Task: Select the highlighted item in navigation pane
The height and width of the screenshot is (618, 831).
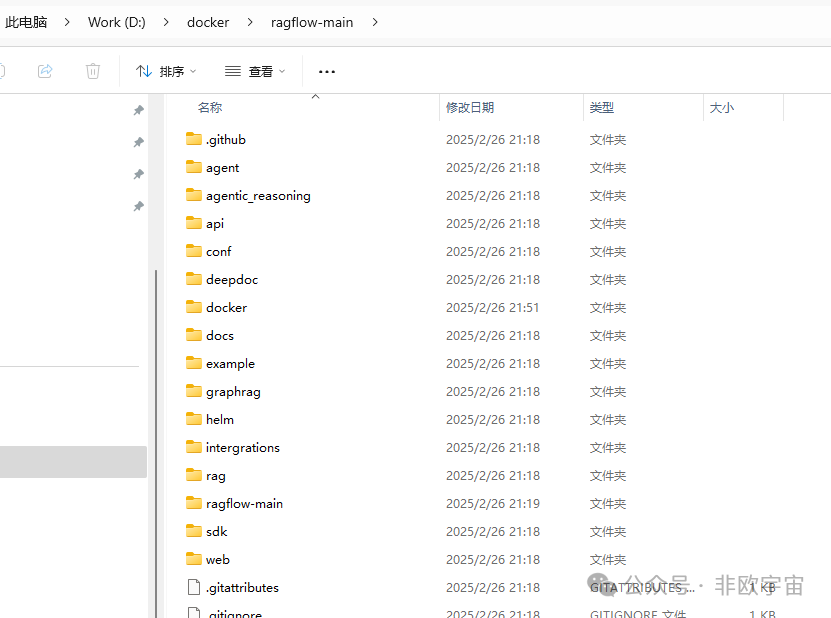Action: point(73,462)
